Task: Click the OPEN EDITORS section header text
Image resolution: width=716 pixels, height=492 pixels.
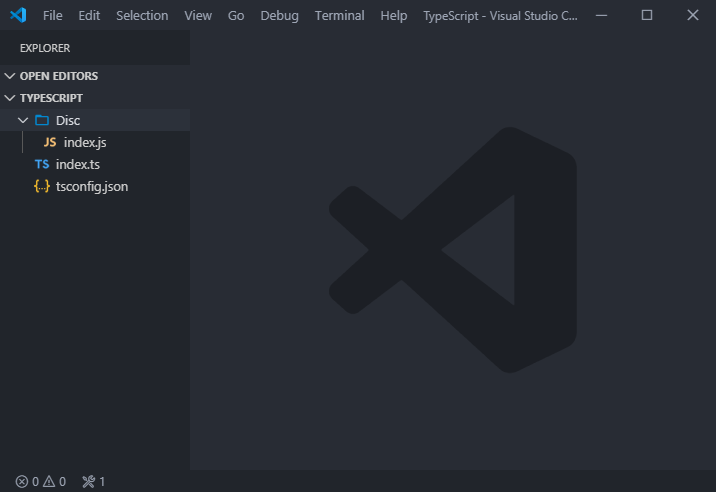Action: [59, 76]
